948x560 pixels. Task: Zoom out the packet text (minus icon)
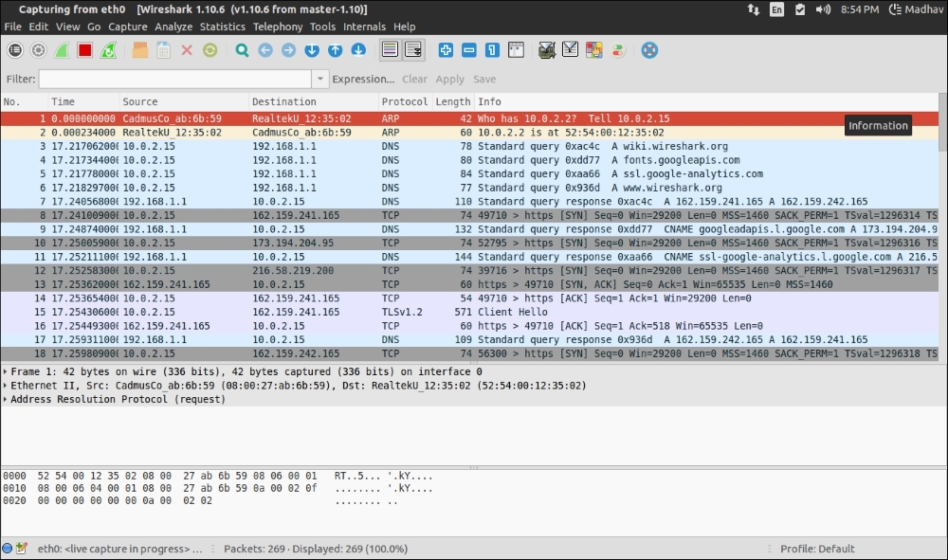click(468, 50)
